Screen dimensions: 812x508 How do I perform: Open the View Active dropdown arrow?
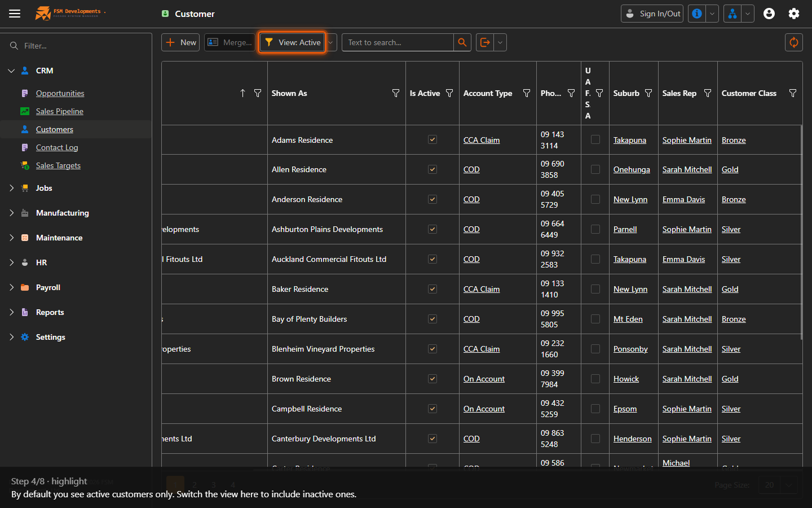(331, 42)
